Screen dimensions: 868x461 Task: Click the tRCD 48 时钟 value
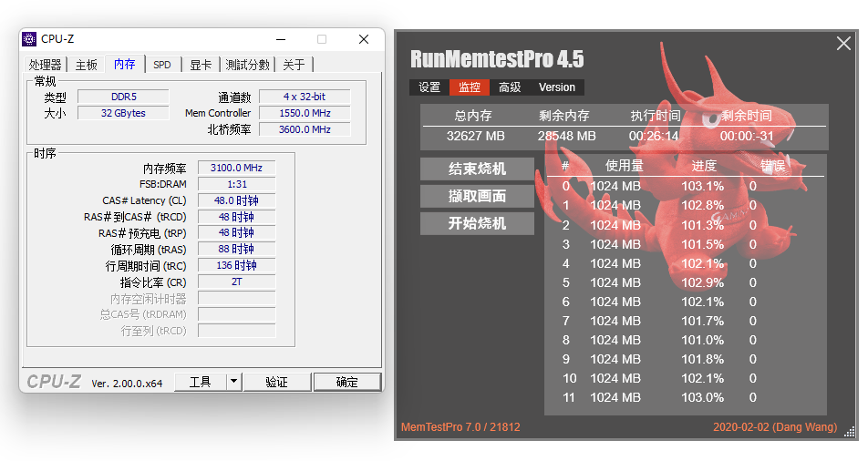point(236,217)
